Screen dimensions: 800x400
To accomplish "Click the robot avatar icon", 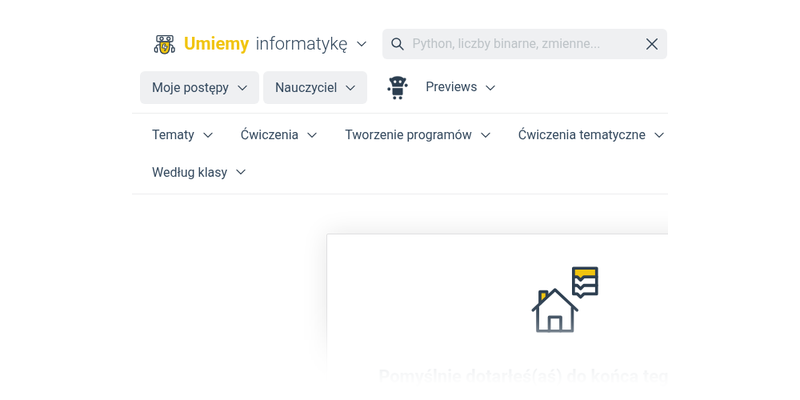I will [x=397, y=88].
